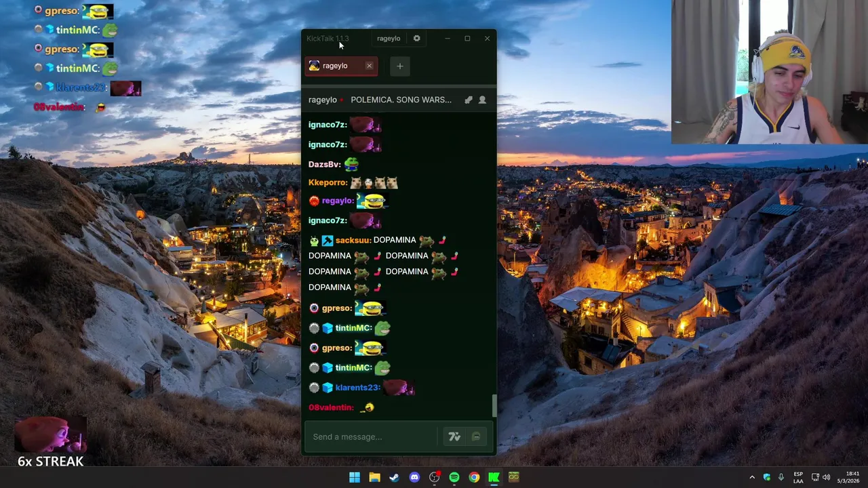Click cube badge beside sacksuu
The width and height of the screenshot is (868, 488).
tap(328, 240)
